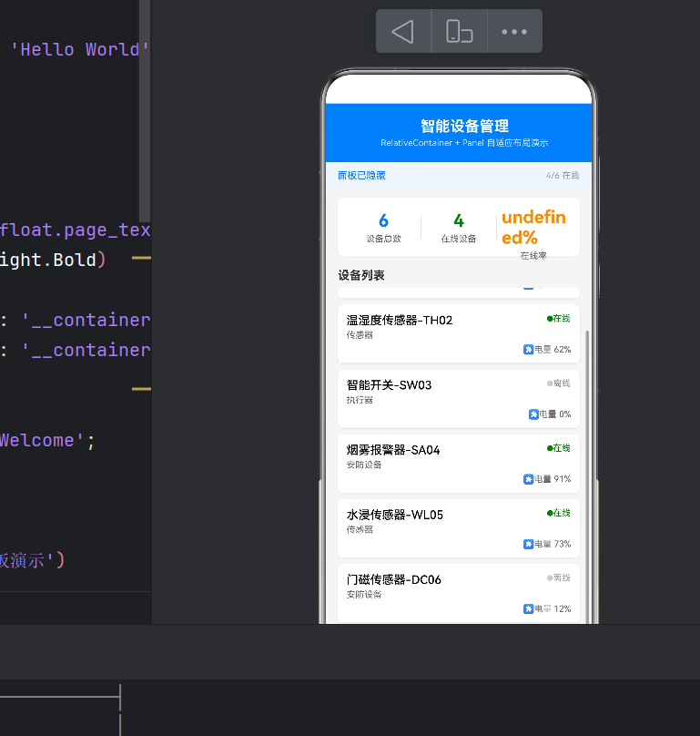Click the code editor vertical scrollbar

pyautogui.click(x=145, y=111)
